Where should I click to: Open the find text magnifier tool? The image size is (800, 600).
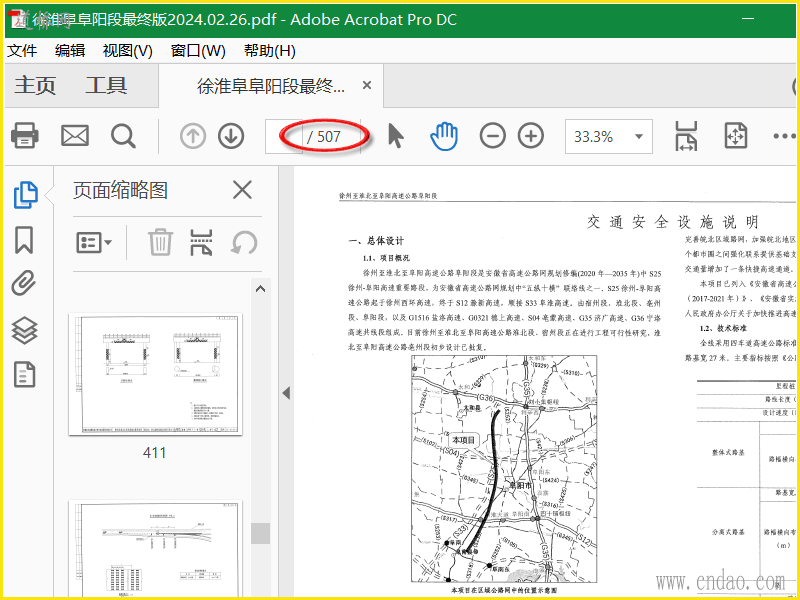point(123,136)
